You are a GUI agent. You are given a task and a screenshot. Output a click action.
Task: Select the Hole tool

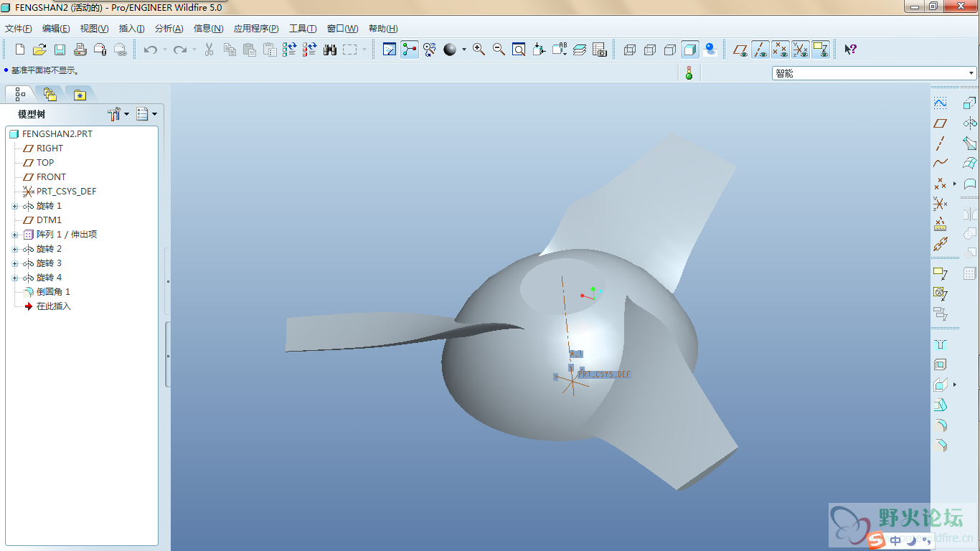(940, 344)
